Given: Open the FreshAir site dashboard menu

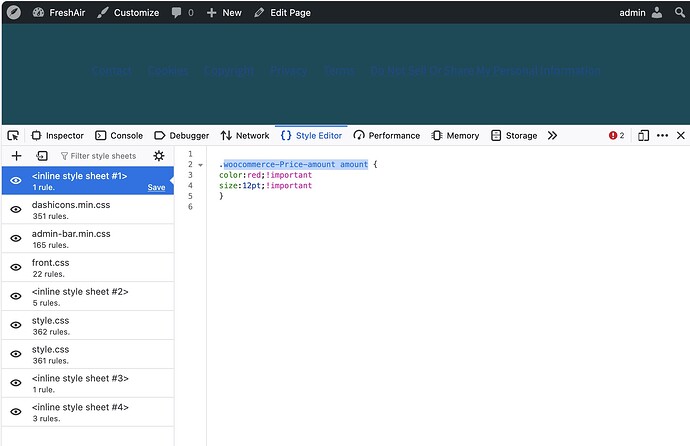Looking at the screenshot, I should (59, 12).
